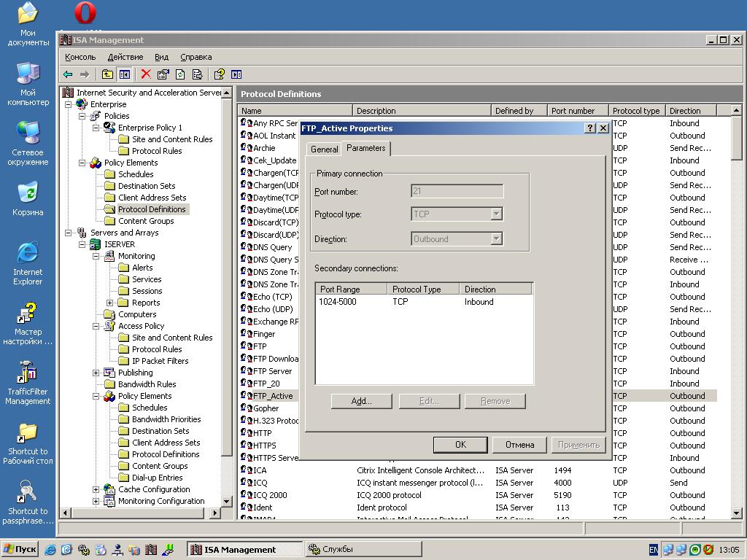Expand the Publishing node

(96, 373)
